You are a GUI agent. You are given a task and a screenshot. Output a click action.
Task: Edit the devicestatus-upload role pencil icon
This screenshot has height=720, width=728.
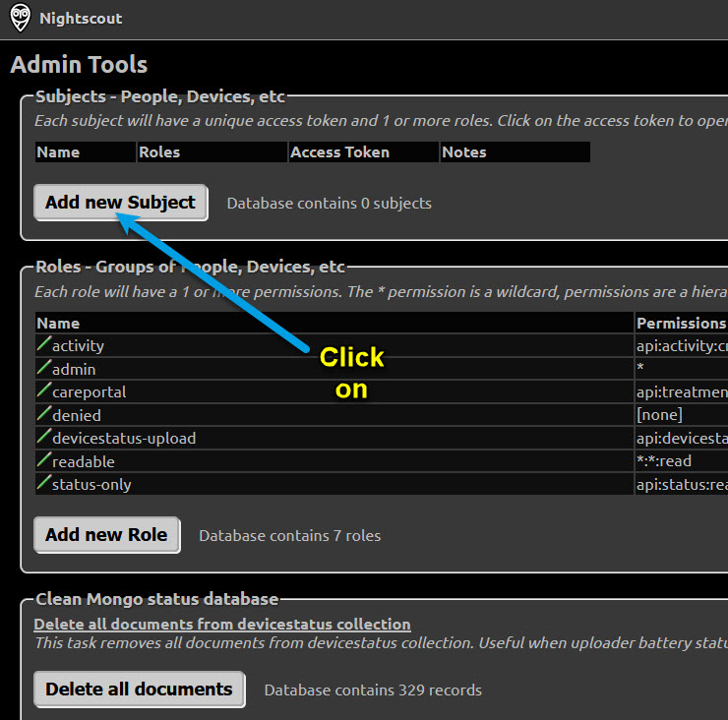point(43,437)
